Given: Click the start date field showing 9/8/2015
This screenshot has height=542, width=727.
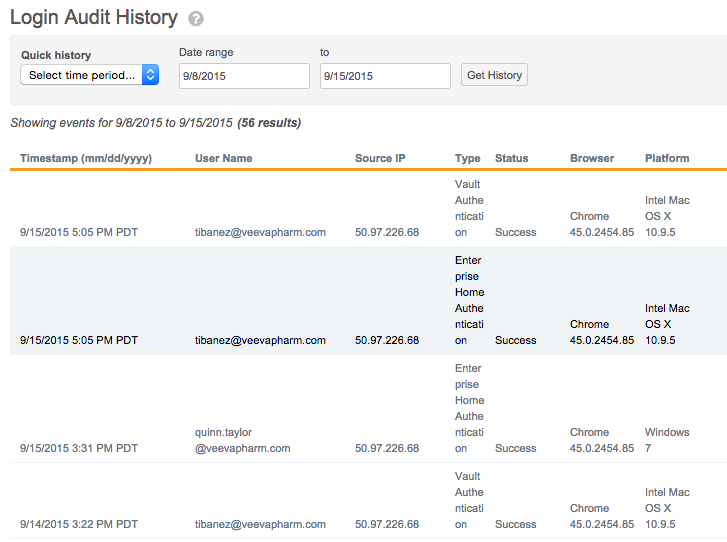Looking at the screenshot, I should [244, 76].
